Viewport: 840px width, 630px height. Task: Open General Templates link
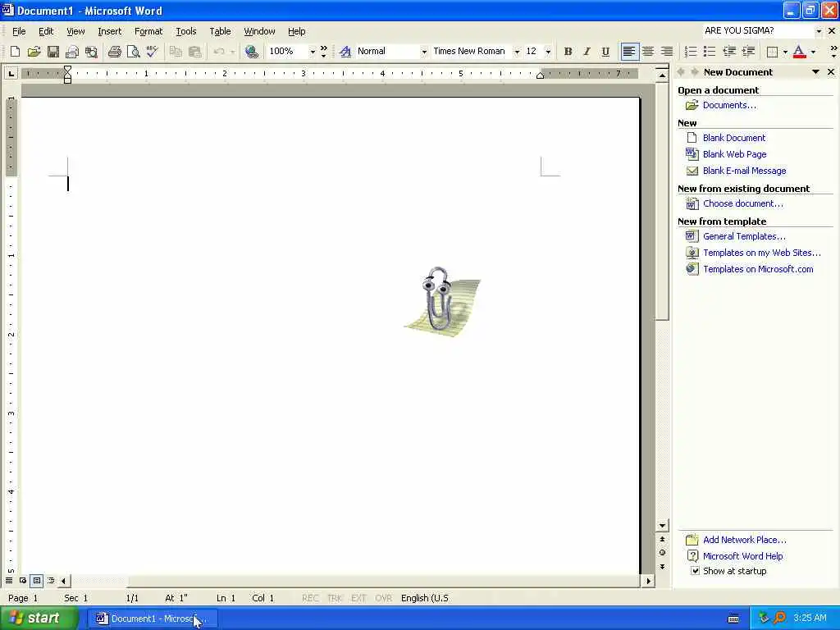coord(744,236)
